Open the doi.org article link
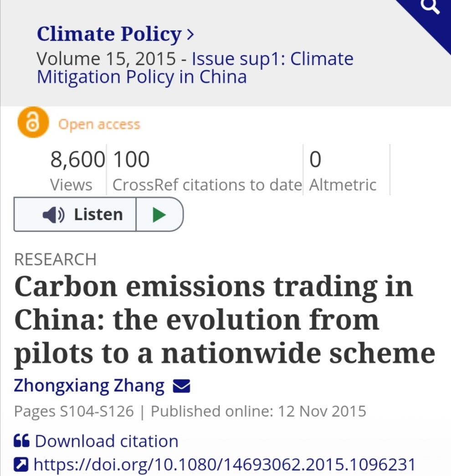451x476 pixels. tap(225, 465)
